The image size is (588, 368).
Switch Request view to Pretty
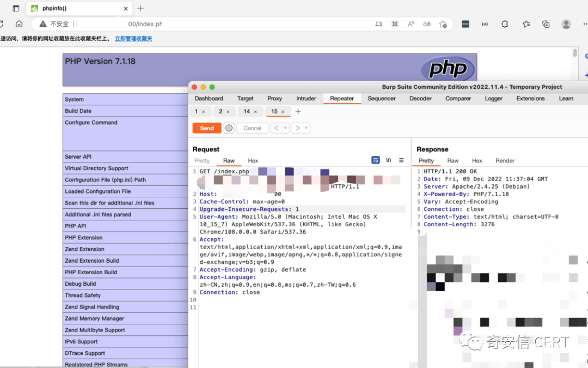tap(202, 161)
